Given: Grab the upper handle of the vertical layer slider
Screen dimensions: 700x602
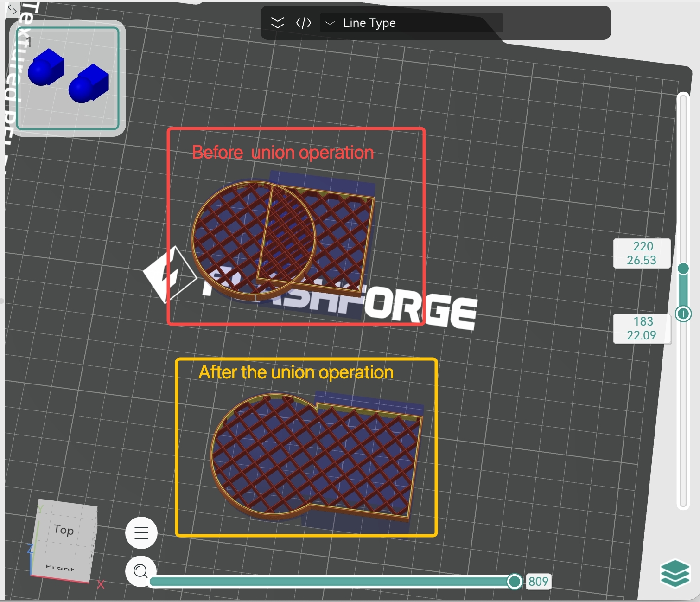Looking at the screenshot, I should [683, 269].
